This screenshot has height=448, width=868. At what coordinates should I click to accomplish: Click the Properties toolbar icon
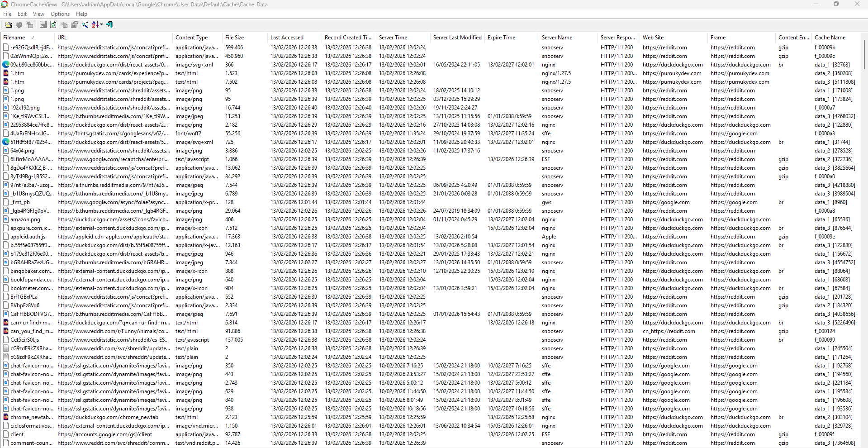tap(75, 24)
